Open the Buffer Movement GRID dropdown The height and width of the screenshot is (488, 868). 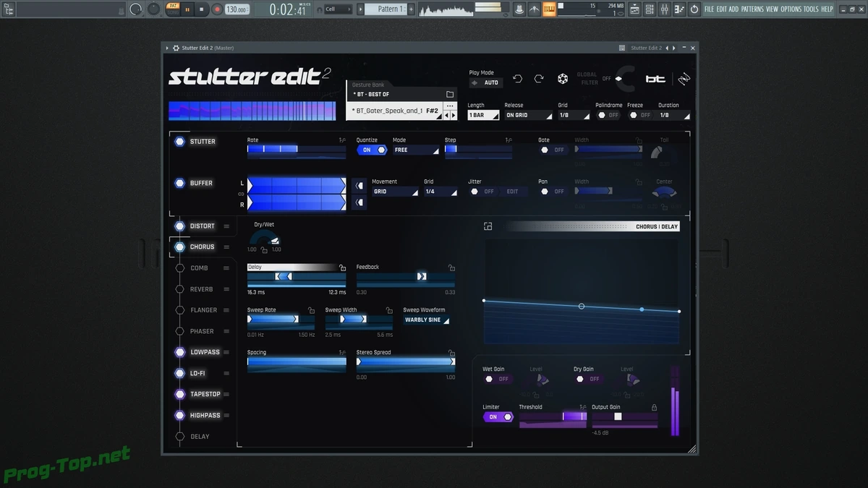[395, 192]
